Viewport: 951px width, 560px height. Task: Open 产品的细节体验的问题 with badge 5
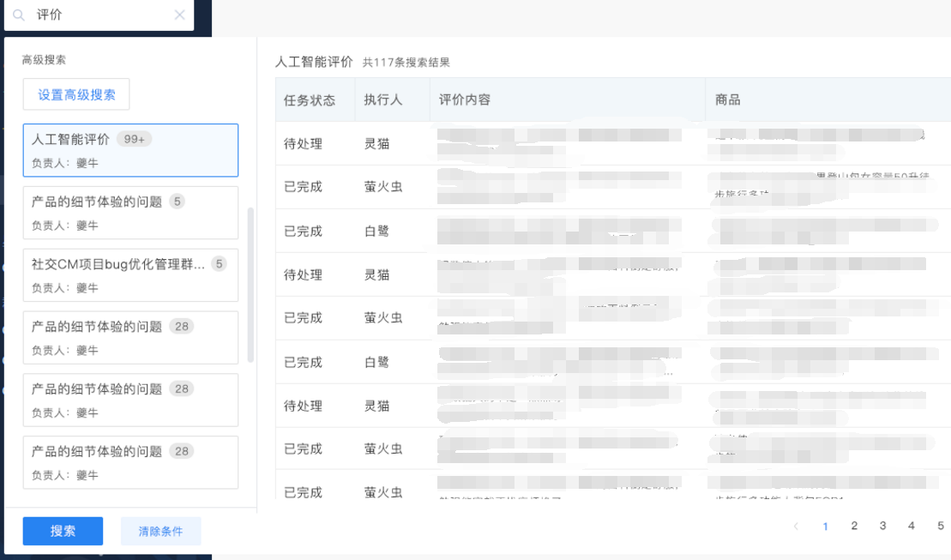click(130, 212)
